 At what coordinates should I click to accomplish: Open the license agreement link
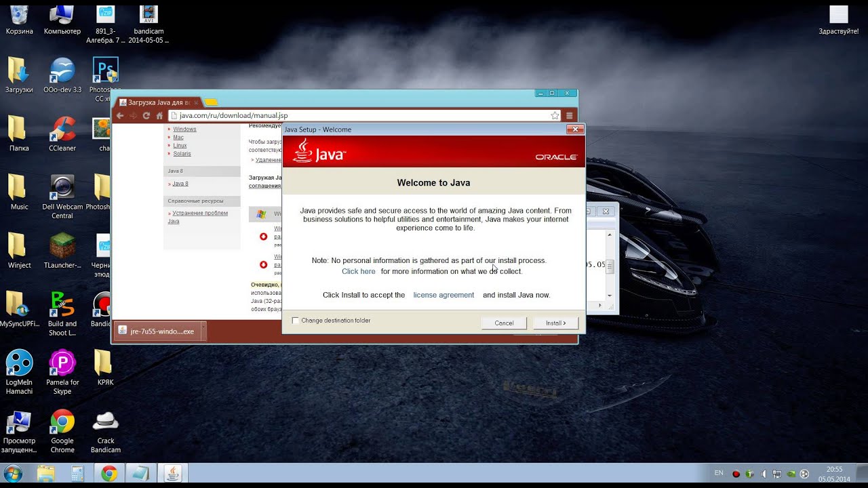coord(443,295)
